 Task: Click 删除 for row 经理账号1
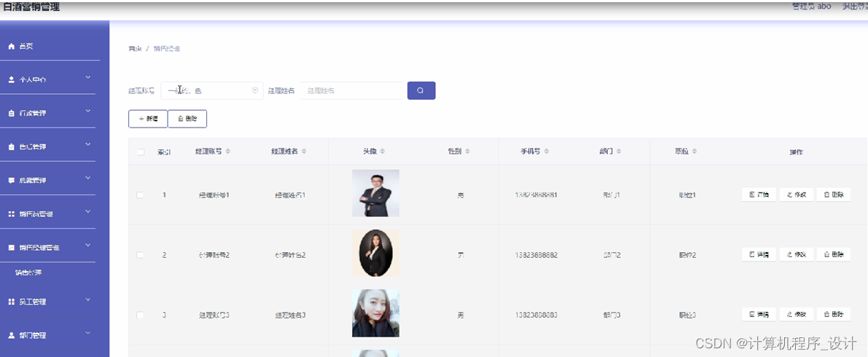(x=834, y=195)
